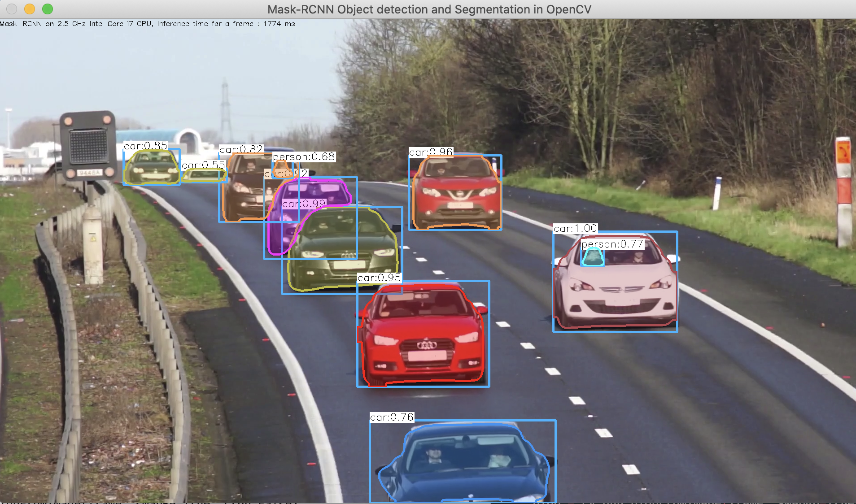Select the car:0.55 detection label
This screenshot has width=856, height=504.
[203, 165]
